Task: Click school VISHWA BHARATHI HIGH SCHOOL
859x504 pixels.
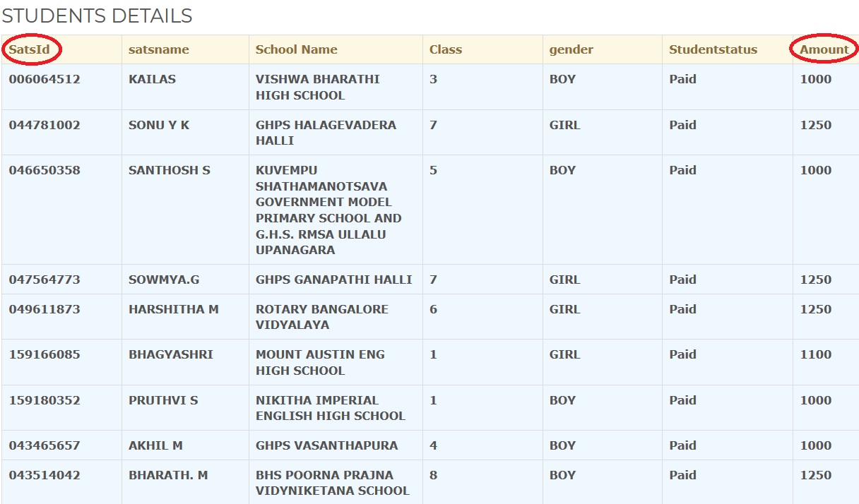Action: [x=318, y=87]
